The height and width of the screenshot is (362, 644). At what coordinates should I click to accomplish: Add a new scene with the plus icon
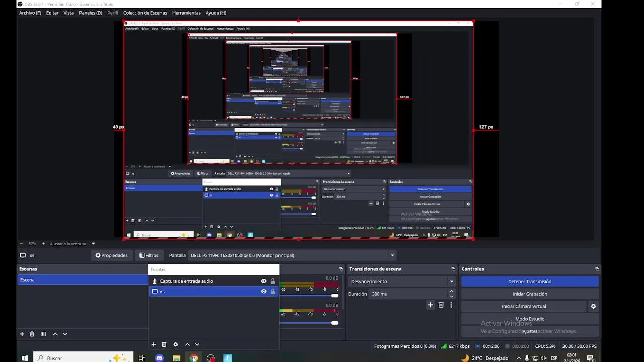click(x=22, y=334)
